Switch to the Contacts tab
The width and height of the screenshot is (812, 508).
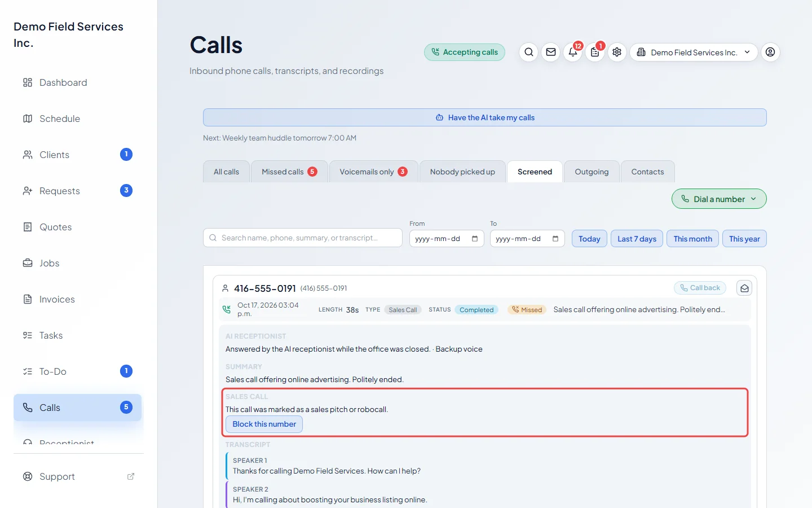[x=647, y=172]
